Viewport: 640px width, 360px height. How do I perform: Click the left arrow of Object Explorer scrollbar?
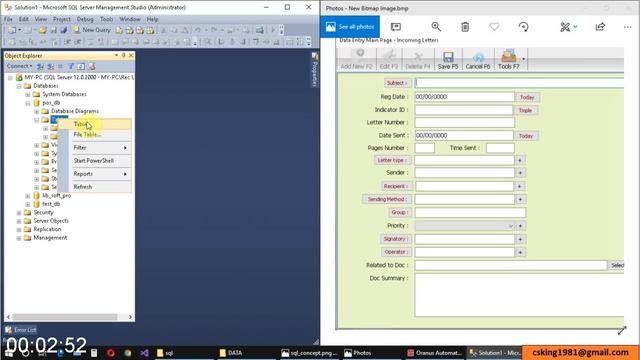click(8, 317)
